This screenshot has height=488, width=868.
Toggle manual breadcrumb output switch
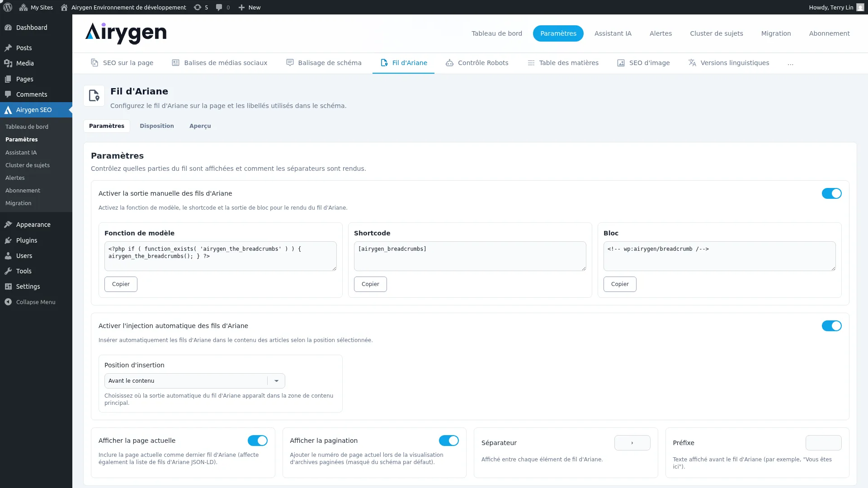(831, 193)
